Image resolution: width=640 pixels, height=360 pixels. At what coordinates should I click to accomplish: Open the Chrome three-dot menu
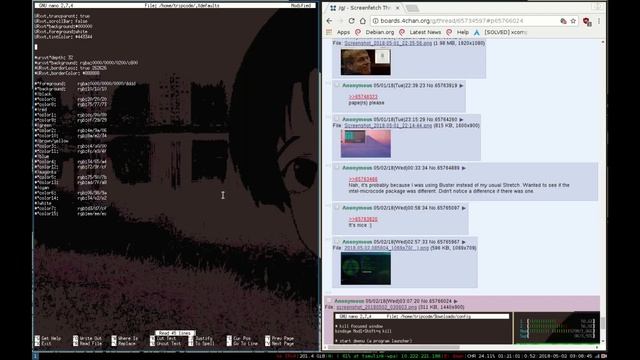(x=599, y=21)
